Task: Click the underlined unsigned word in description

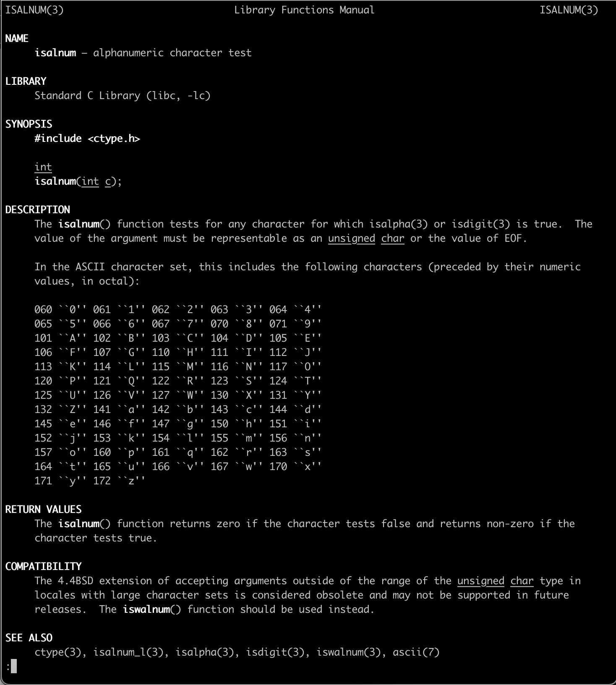Action: click(x=351, y=238)
